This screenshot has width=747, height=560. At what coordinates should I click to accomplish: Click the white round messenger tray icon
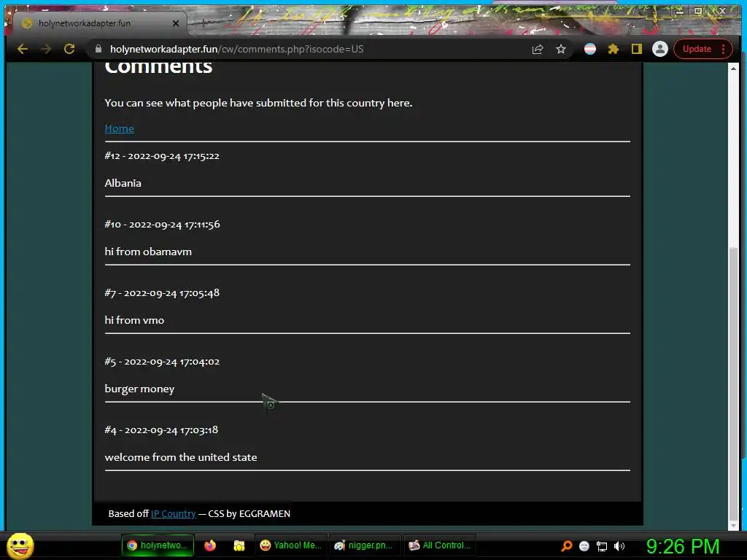coord(584,546)
